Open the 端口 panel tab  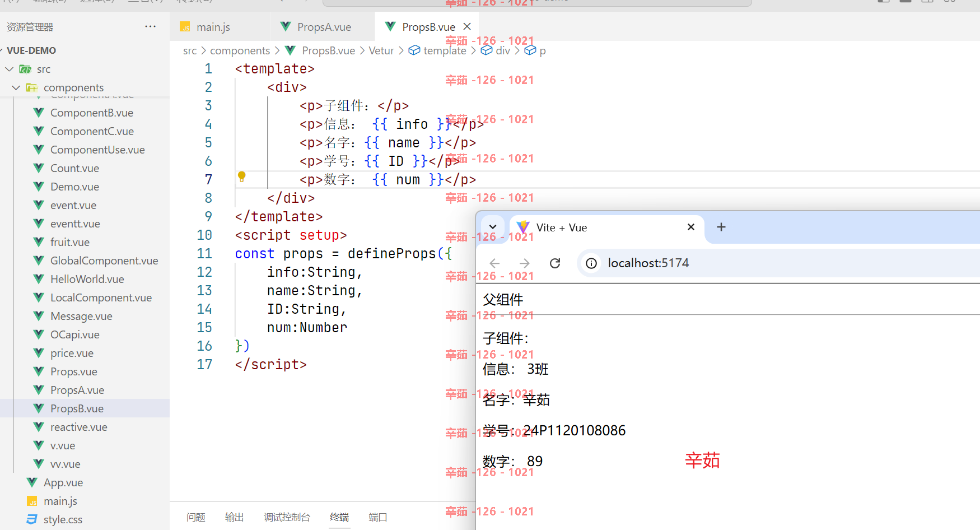pos(378,517)
